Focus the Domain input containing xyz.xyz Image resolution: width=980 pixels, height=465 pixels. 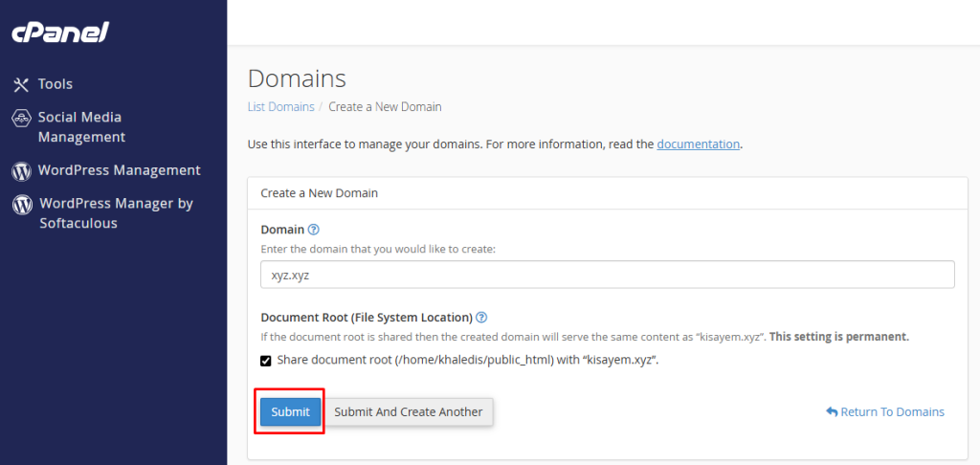(607, 275)
